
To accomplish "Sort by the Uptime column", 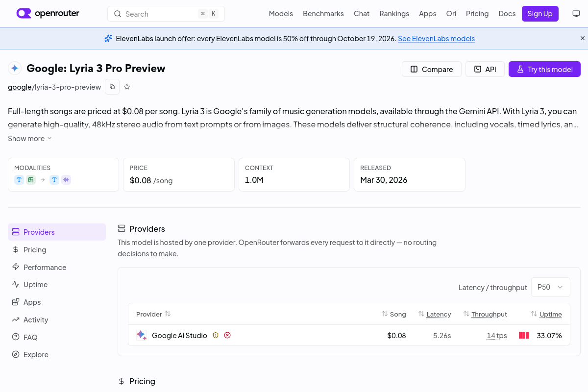I will [x=546, y=314].
